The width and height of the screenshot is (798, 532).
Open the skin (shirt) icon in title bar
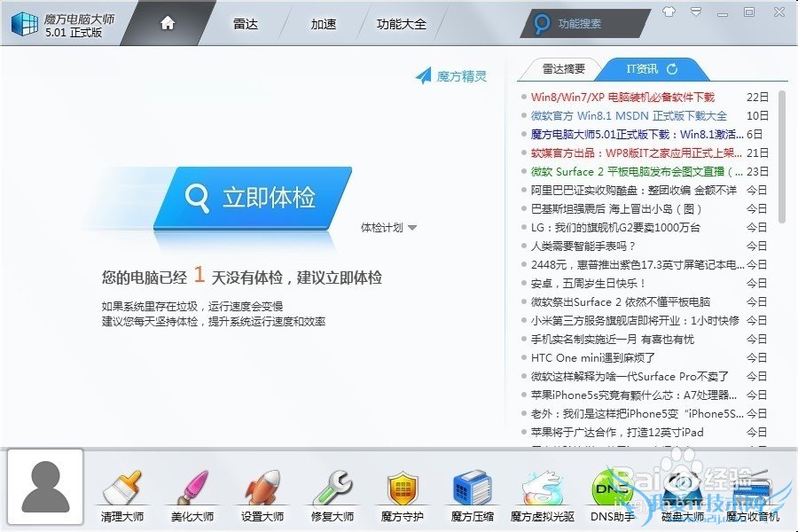[669, 12]
